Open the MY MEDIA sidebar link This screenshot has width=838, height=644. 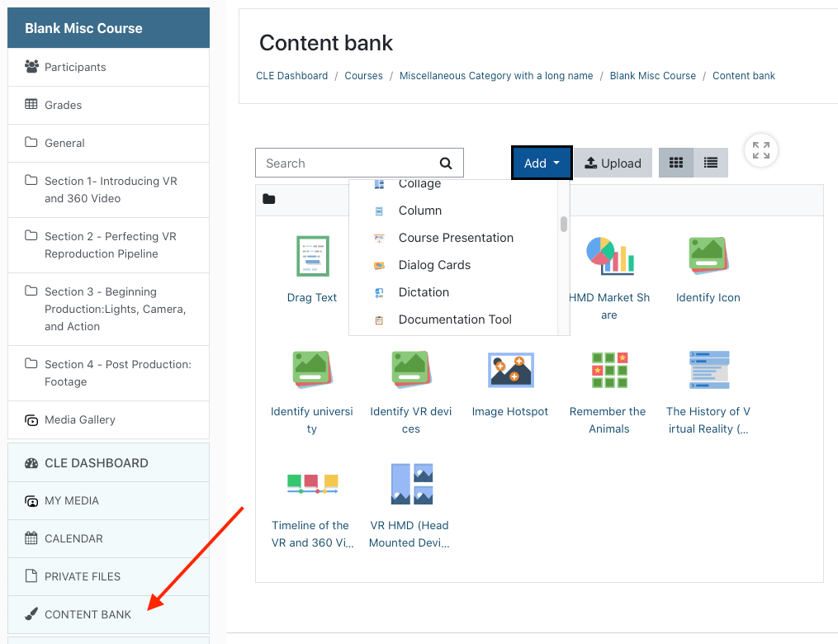[108, 501]
